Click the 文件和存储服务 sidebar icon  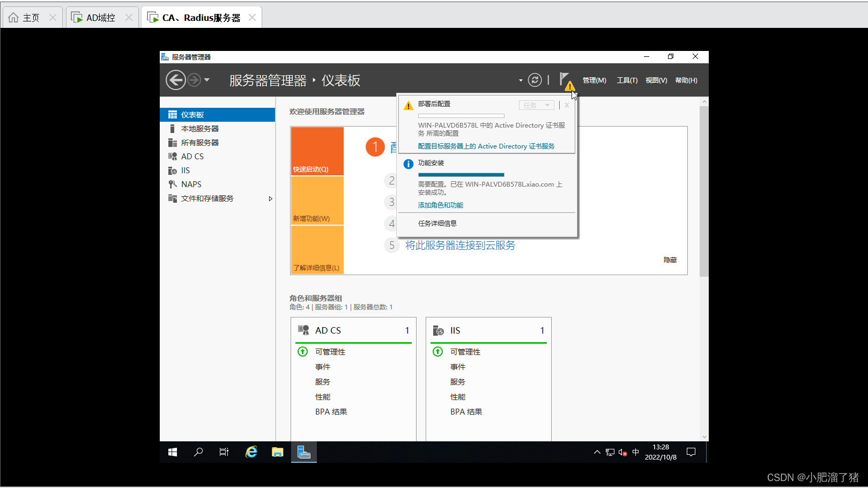[x=173, y=198]
